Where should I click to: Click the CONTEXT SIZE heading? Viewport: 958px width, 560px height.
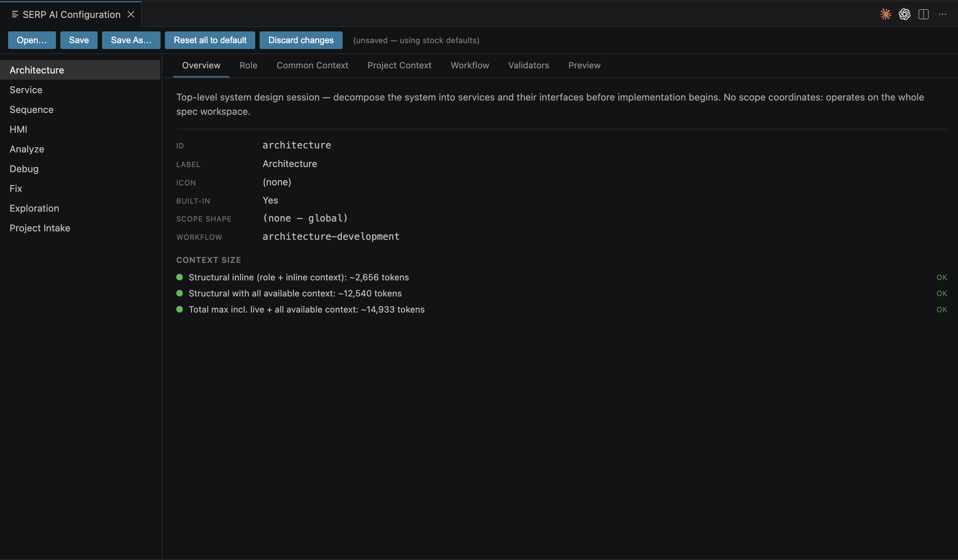(208, 260)
